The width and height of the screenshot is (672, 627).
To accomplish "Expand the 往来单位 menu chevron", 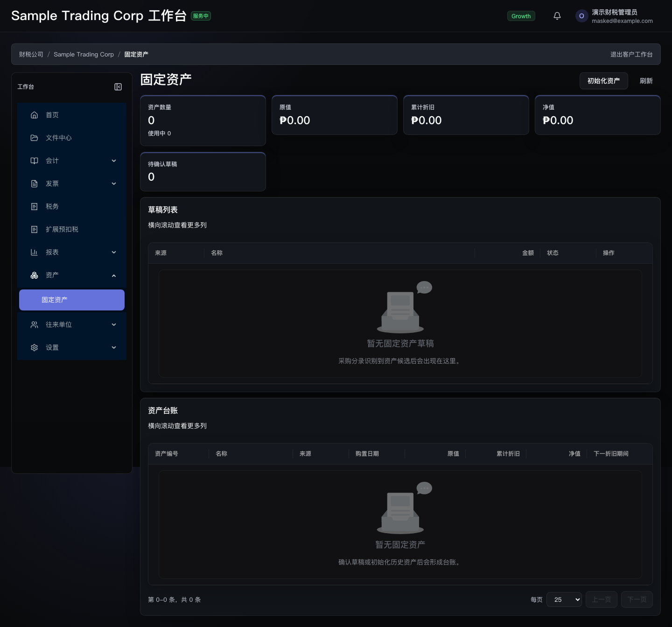I will (x=114, y=324).
